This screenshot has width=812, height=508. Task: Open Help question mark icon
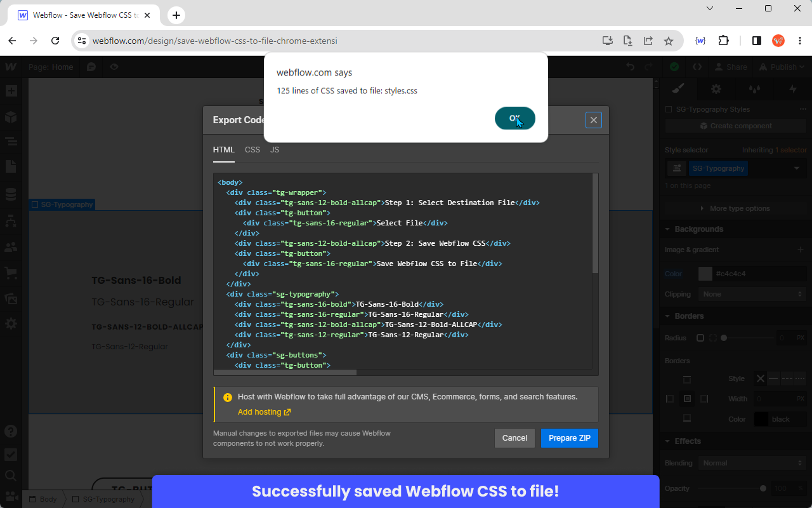click(x=11, y=431)
